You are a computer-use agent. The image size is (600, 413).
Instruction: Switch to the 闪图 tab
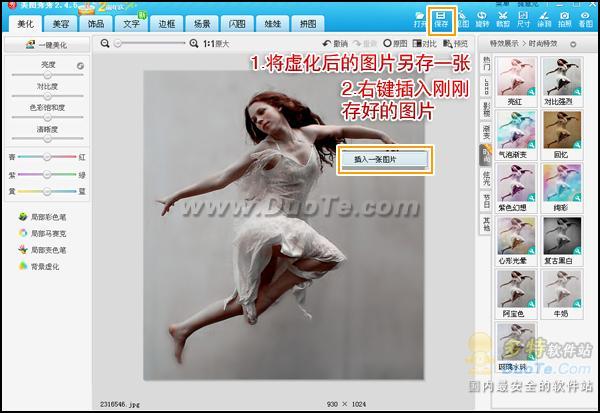pos(237,24)
